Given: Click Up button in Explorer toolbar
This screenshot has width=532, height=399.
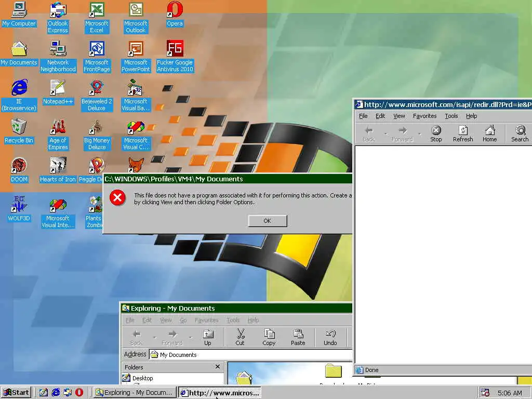Looking at the screenshot, I should (x=208, y=338).
